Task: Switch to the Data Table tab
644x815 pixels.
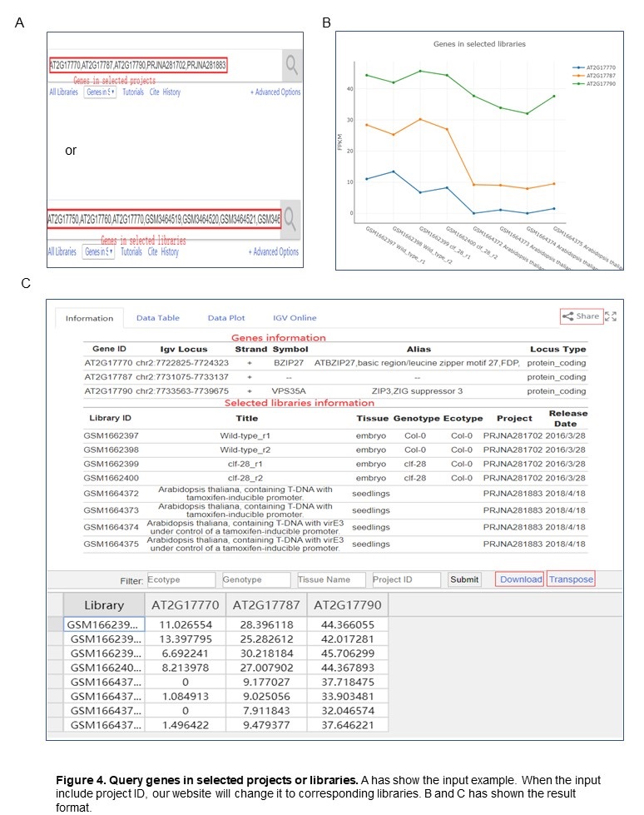Action: [x=158, y=317]
